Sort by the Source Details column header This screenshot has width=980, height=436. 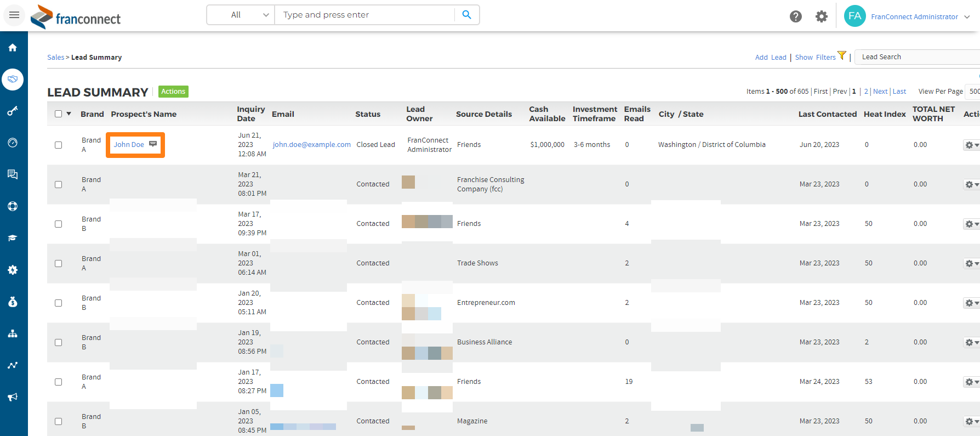(484, 114)
